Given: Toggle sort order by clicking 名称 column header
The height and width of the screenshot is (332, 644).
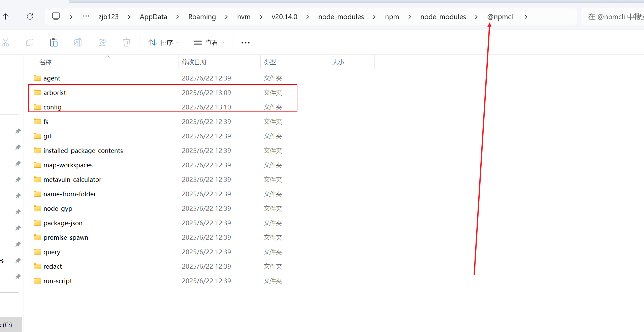Looking at the screenshot, I should 45,62.
